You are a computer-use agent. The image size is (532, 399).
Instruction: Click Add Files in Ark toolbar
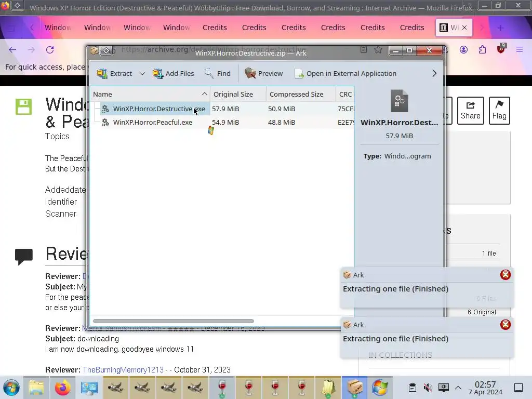tap(173, 73)
